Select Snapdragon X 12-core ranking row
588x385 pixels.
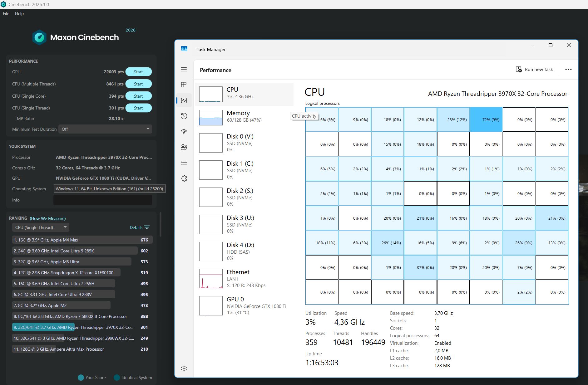82,273
